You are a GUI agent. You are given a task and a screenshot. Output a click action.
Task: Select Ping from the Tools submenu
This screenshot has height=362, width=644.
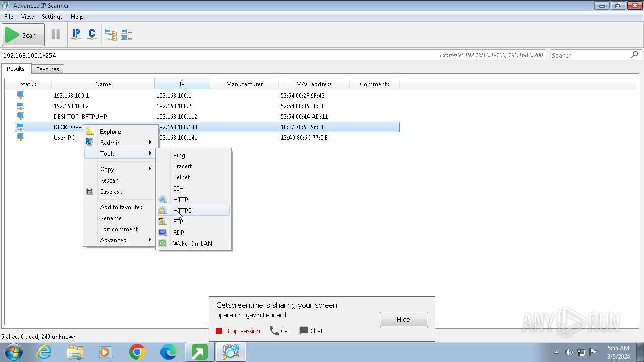click(194, 155)
